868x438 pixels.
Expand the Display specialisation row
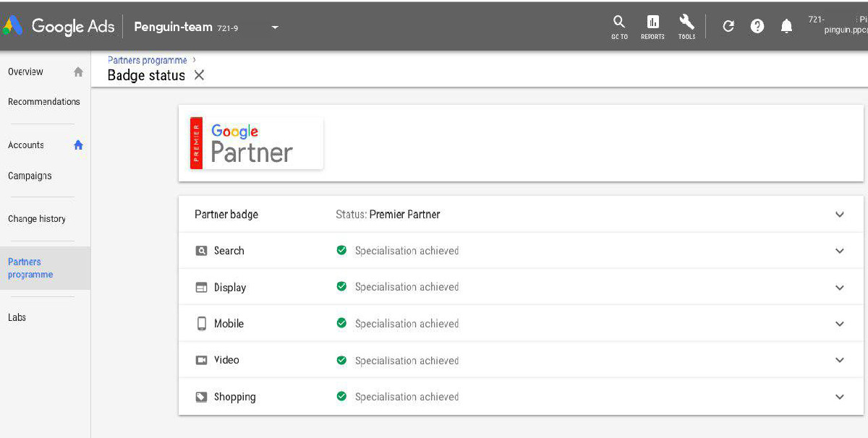click(840, 288)
